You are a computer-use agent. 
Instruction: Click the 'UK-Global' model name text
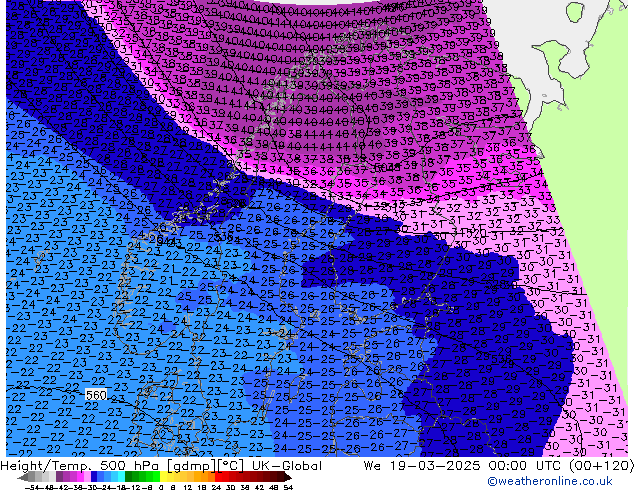(287, 466)
